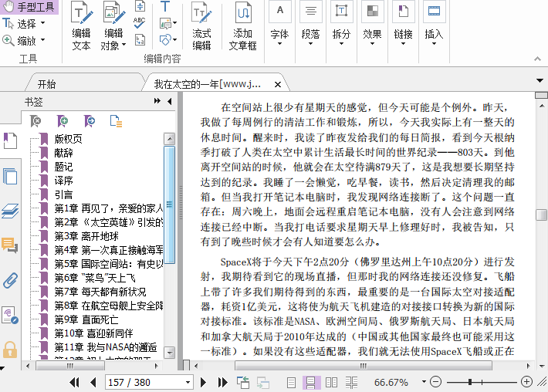548x392 pixels.
Task: Switch to single page view mode
Action: tap(291, 382)
